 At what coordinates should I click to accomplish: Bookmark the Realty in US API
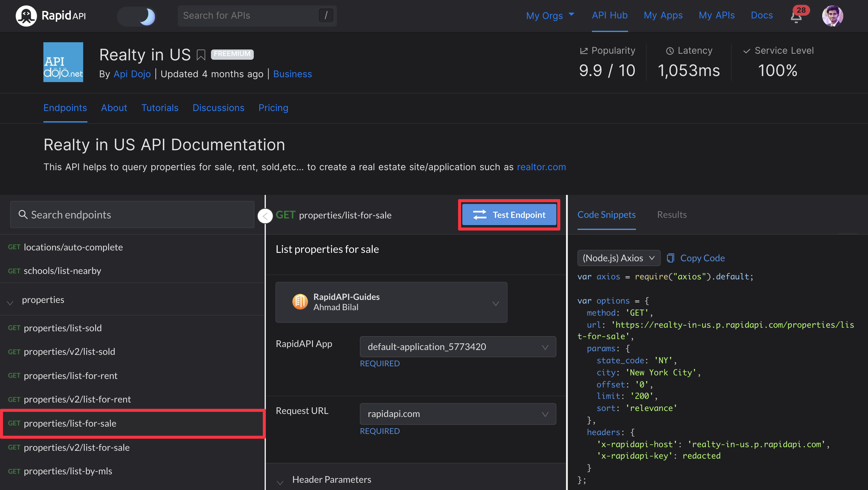[x=201, y=55]
